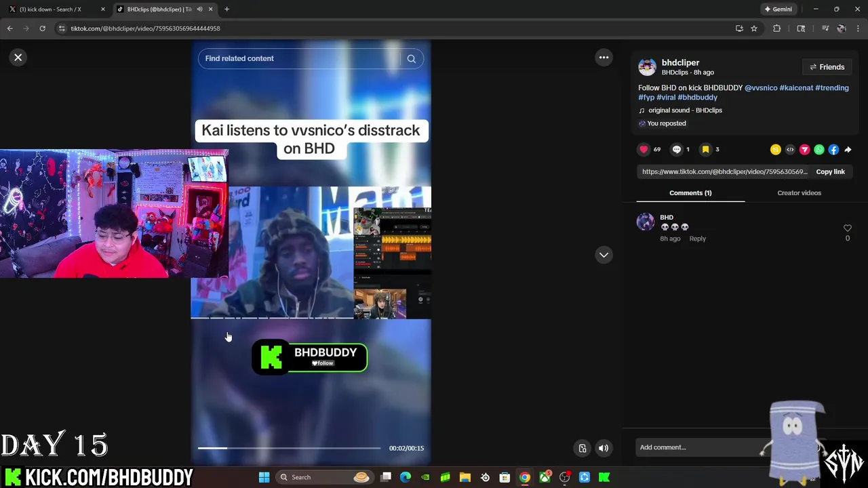Image resolution: width=868 pixels, height=488 pixels.
Task: Open more share options arrow
Action: 848,150
